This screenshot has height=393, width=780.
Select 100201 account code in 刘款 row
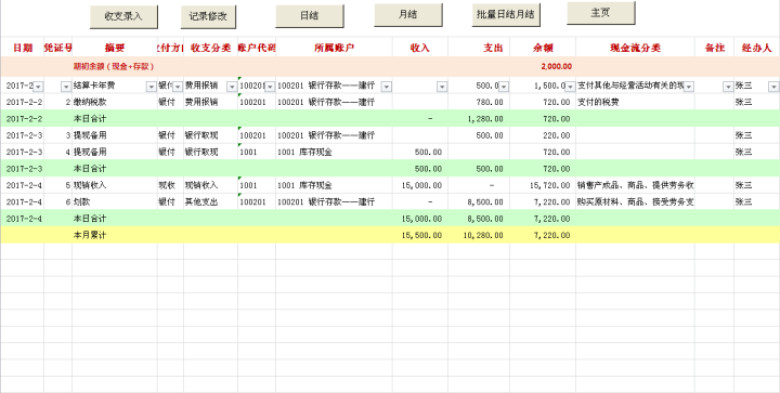click(253, 202)
